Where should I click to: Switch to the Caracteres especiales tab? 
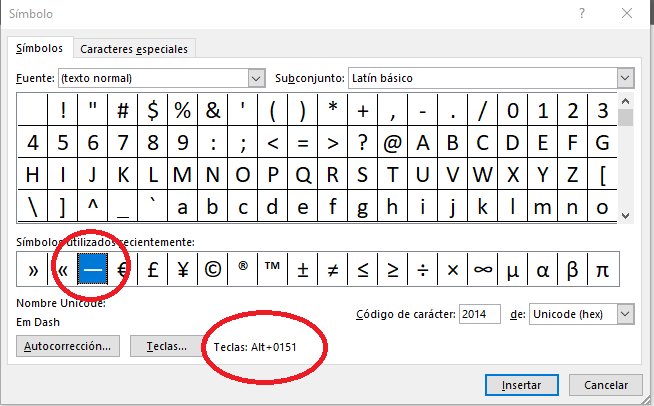[x=133, y=48]
